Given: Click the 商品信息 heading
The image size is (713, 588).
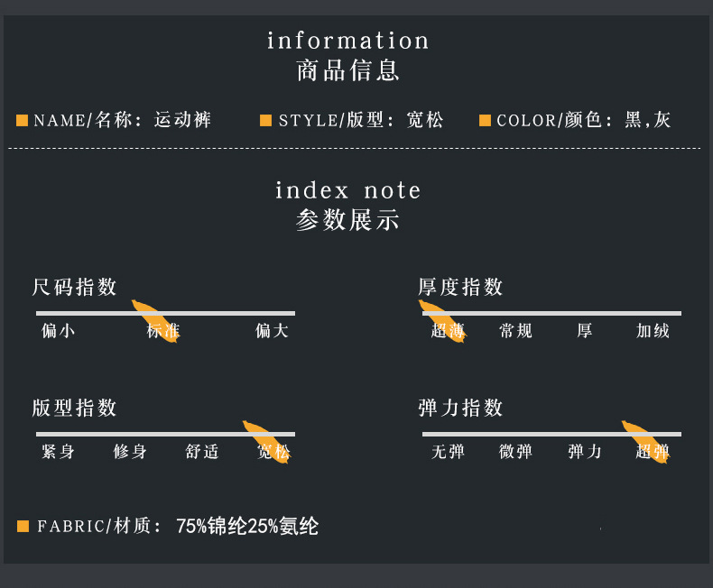Looking at the screenshot, I should point(347,70).
